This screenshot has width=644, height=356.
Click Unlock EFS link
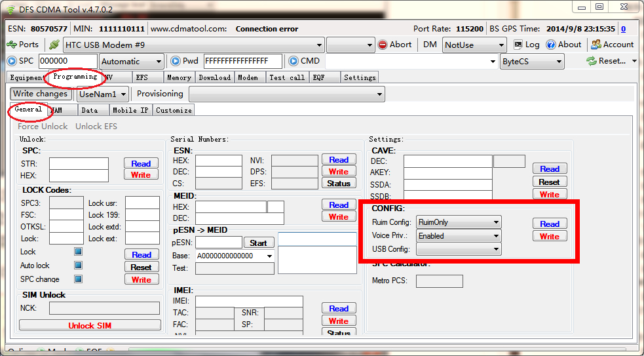pos(96,126)
